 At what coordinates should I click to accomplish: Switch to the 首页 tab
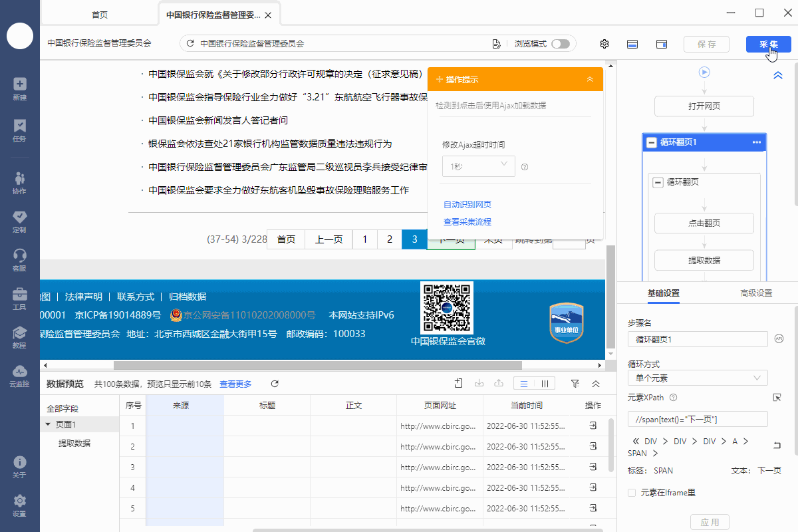tap(100, 15)
